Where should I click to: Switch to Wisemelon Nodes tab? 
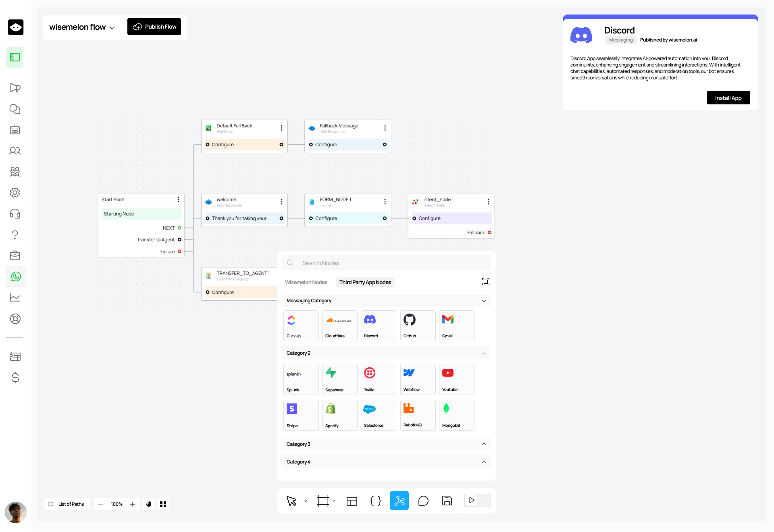coord(306,283)
